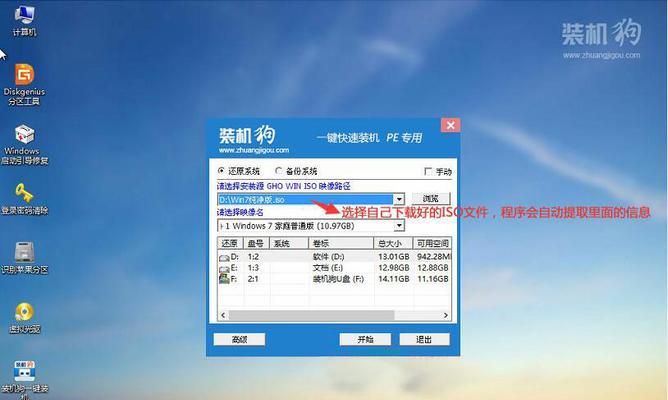Expand the Windows 7 image name dropdown
The image size is (668, 400).
click(x=399, y=225)
